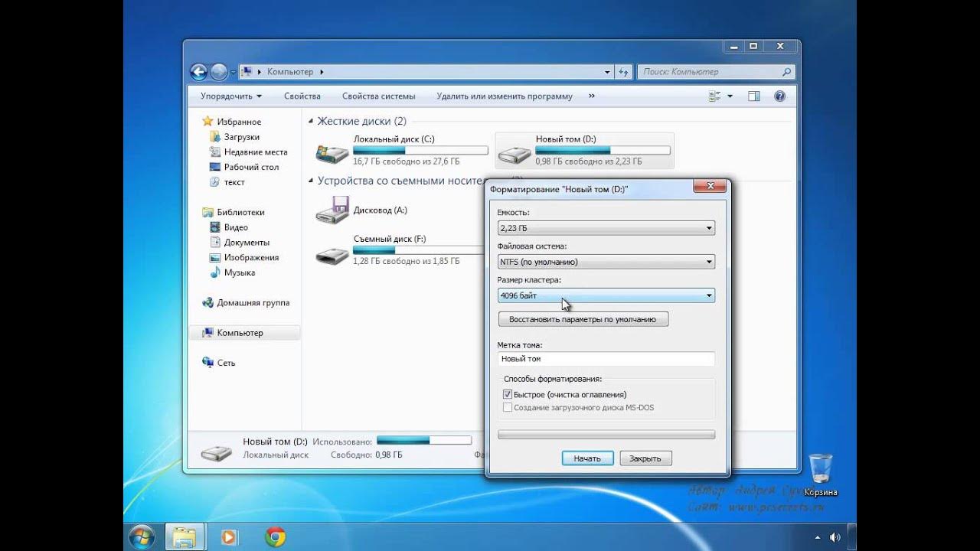Click Метка тома field Новый том
This screenshot has height=551, width=980.
coord(606,358)
